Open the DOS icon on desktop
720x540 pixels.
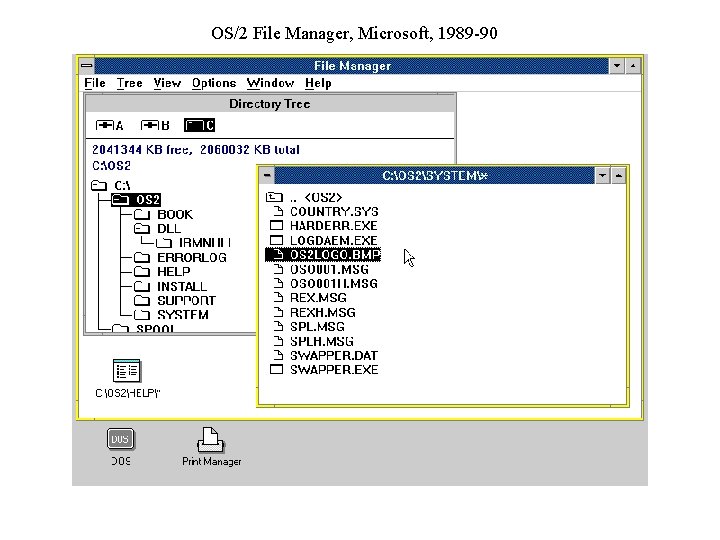click(x=120, y=439)
